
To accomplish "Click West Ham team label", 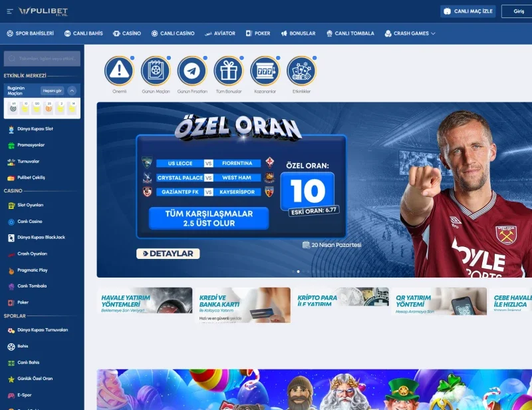I will 237,178.
